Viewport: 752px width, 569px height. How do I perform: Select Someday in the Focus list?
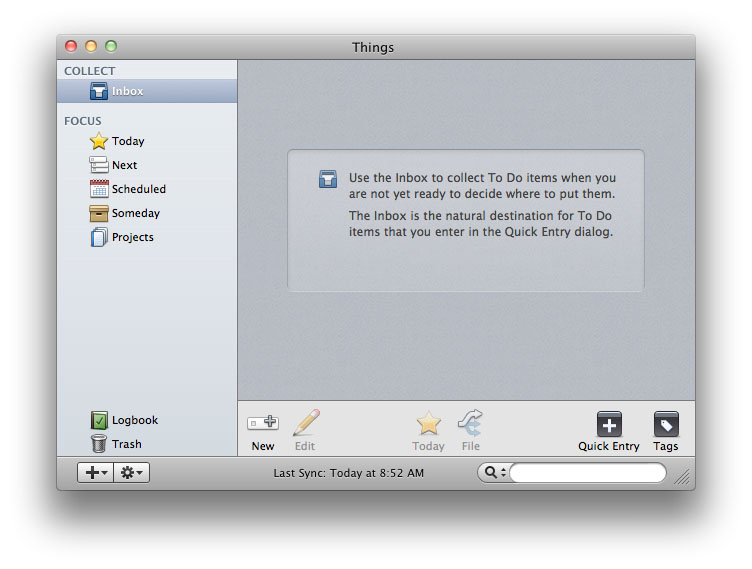point(136,213)
